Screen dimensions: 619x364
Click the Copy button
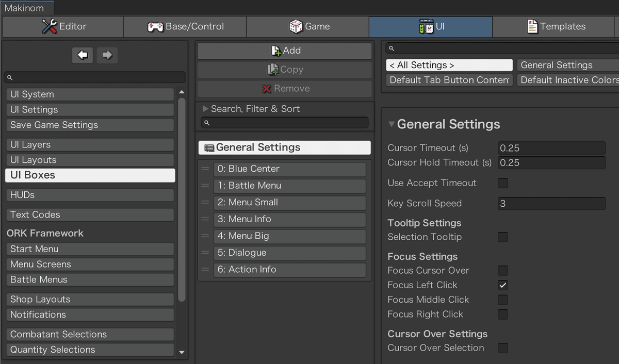pyautogui.click(x=285, y=70)
